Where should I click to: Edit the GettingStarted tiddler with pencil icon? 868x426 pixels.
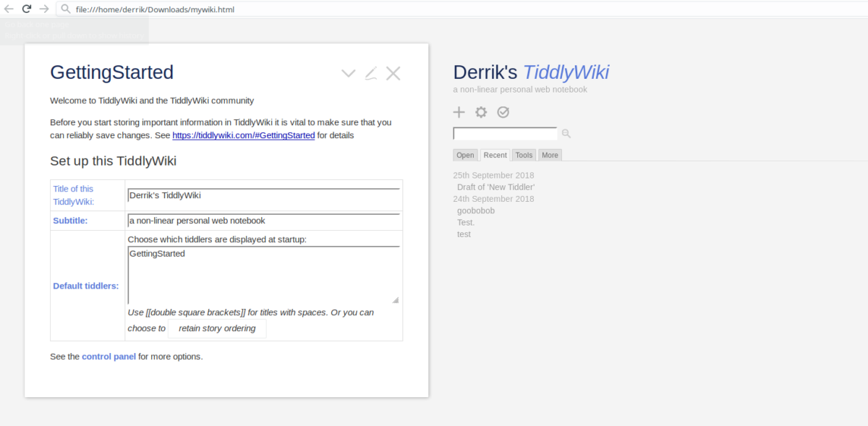click(x=371, y=73)
